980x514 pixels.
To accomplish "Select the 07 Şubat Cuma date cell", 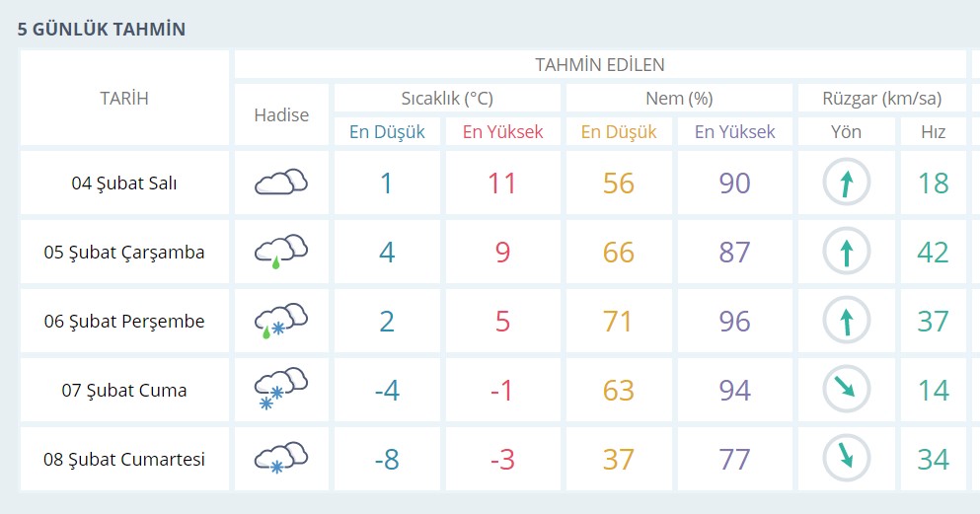I will point(124,390).
